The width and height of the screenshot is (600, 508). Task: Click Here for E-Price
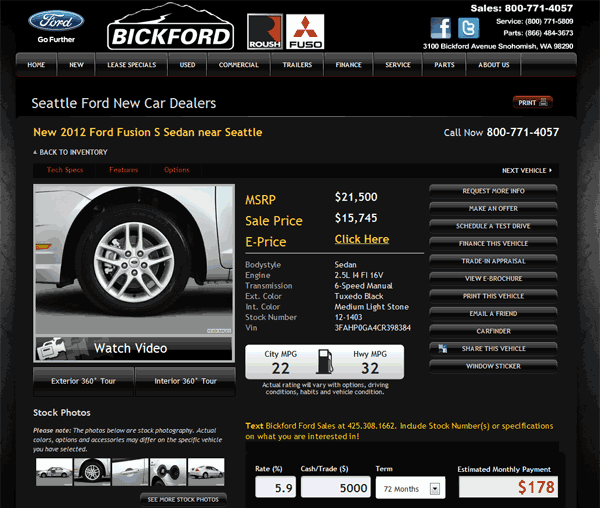click(x=362, y=239)
